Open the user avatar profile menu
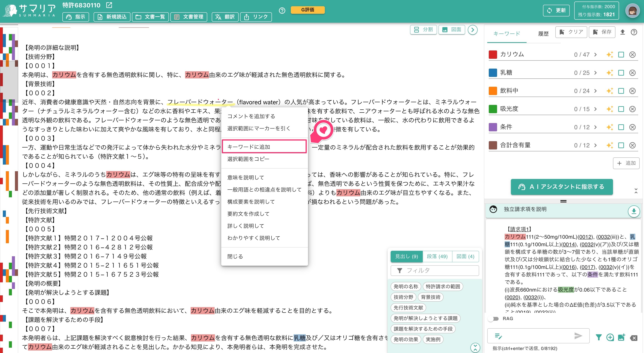Screen dimensions: 644x353 (632, 11)
